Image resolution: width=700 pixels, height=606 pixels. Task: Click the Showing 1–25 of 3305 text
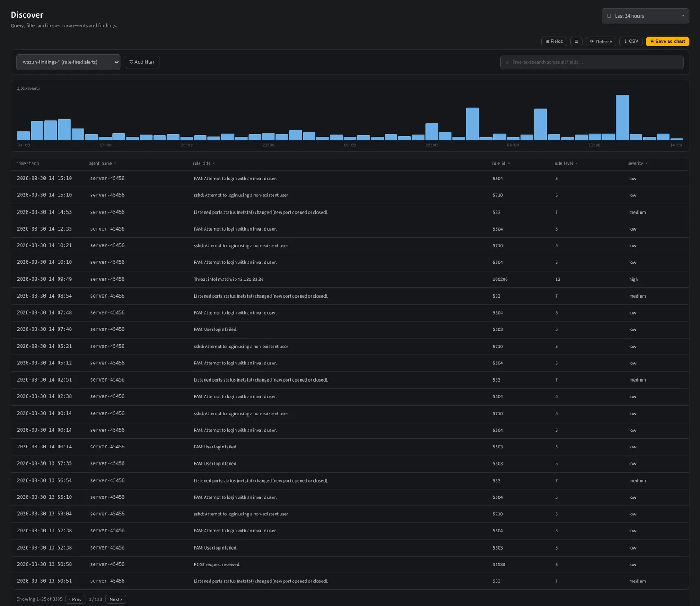coord(39,599)
